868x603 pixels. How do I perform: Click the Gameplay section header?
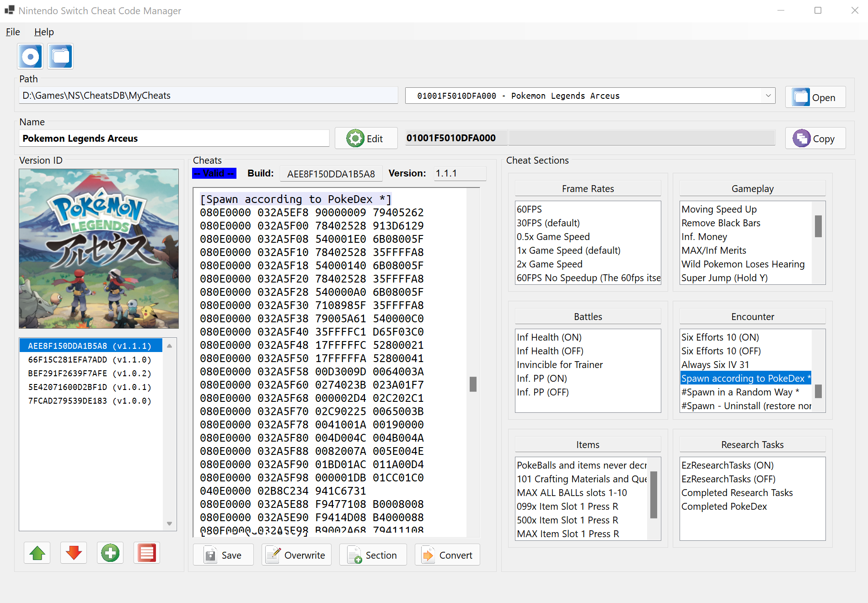752,188
